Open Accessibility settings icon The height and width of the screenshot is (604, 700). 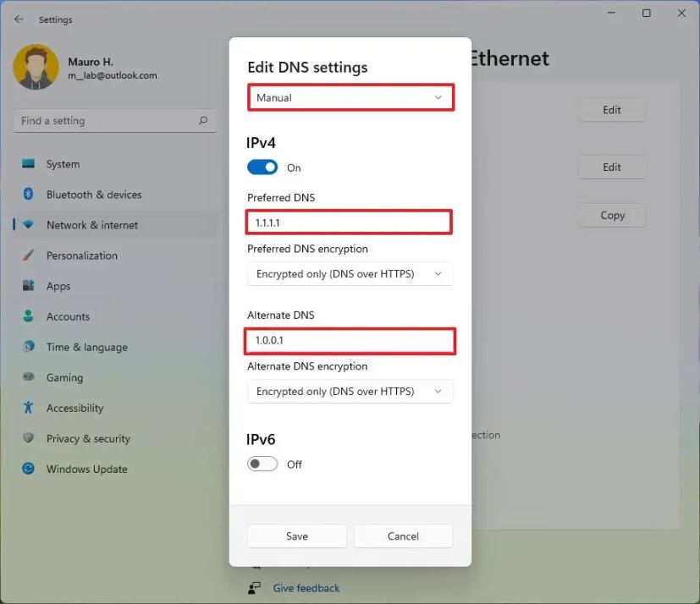coord(26,408)
